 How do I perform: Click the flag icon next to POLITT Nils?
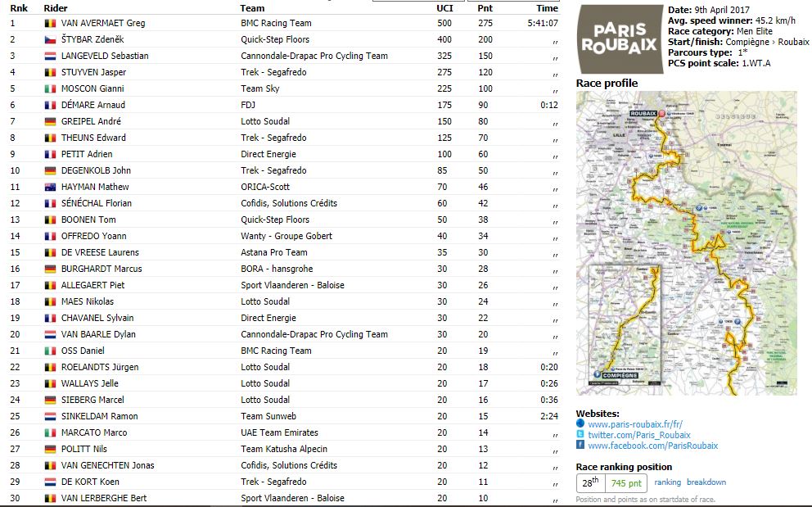pyautogui.click(x=50, y=449)
